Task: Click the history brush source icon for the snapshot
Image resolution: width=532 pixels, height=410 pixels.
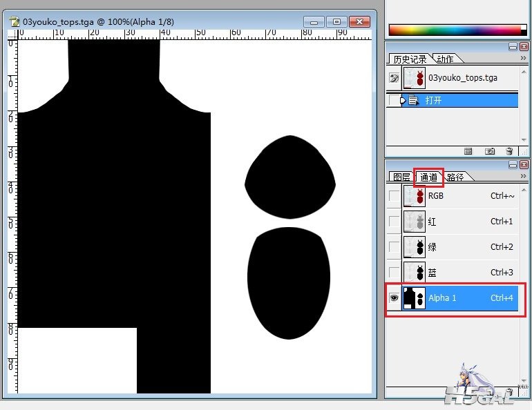Action: (x=394, y=78)
